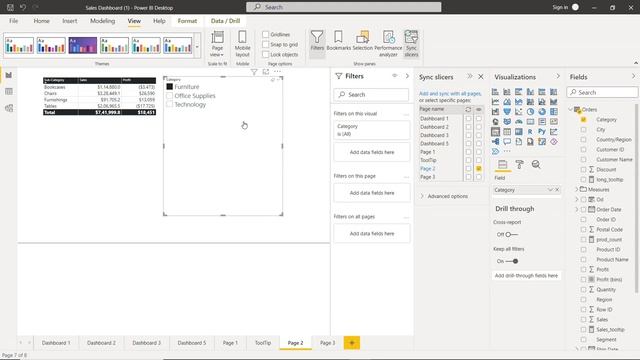Switch to Report view in left sidebar
Screen dimensions: 640x360
point(9,75)
